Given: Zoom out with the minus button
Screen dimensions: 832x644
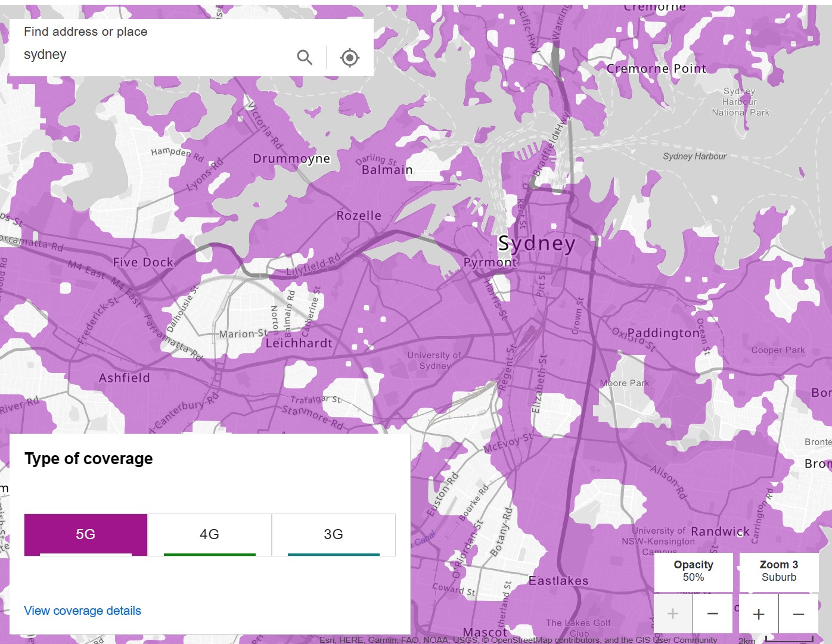Looking at the screenshot, I should tap(799, 614).
